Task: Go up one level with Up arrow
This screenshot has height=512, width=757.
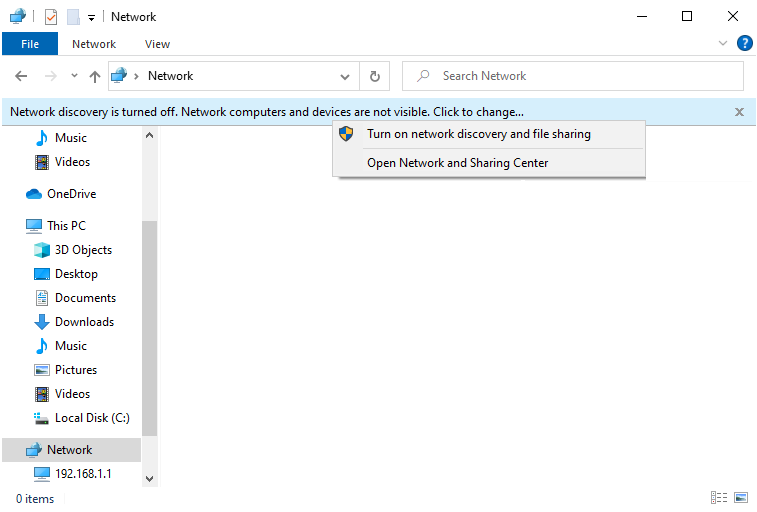Action: [x=95, y=76]
